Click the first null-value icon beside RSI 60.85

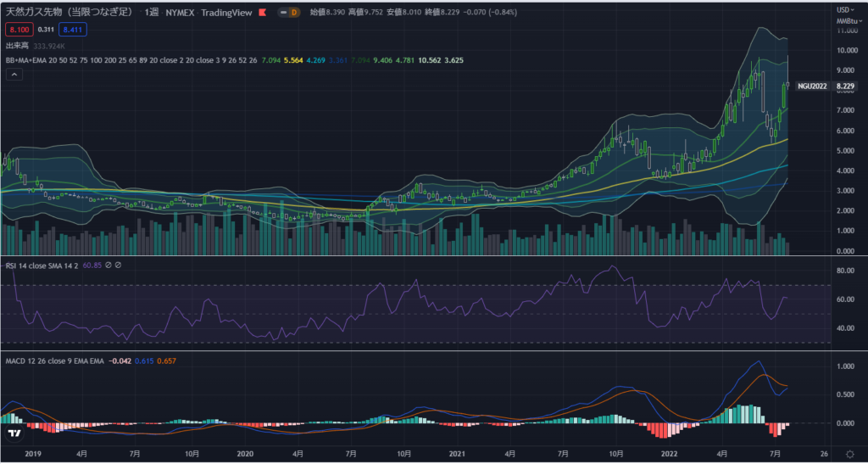(x=109, y=266)
